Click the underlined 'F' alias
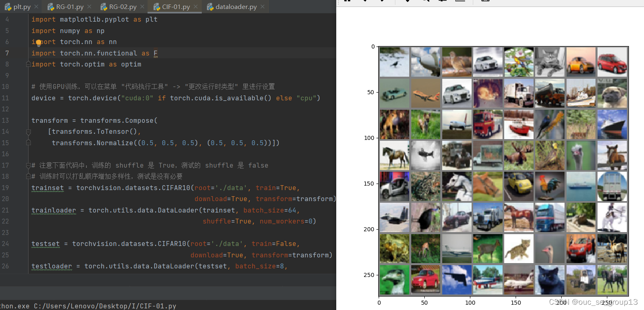The image size is (644, 310). coord(155,53)
